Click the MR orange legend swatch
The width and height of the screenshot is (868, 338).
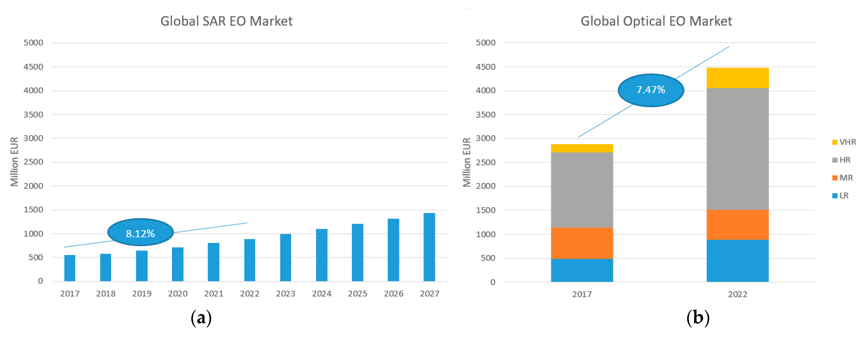coord(834,178)
